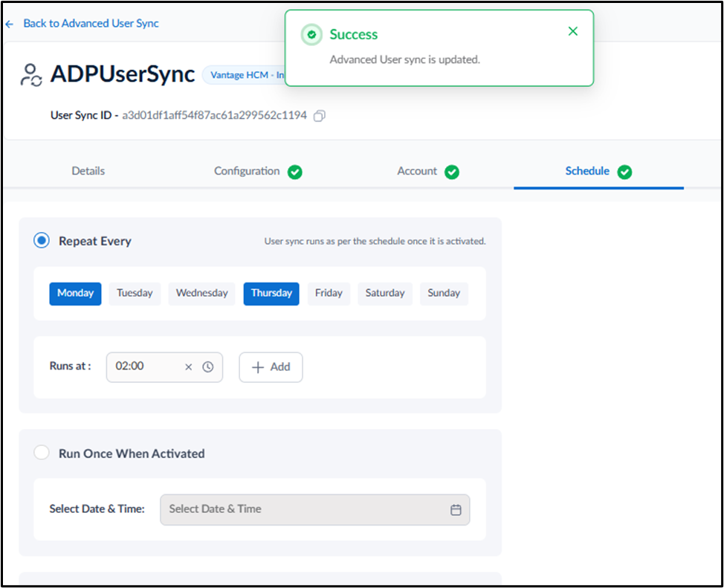Switch to the Account tab
The width and height of the screenshot is (724, 588).
[417, 171]
